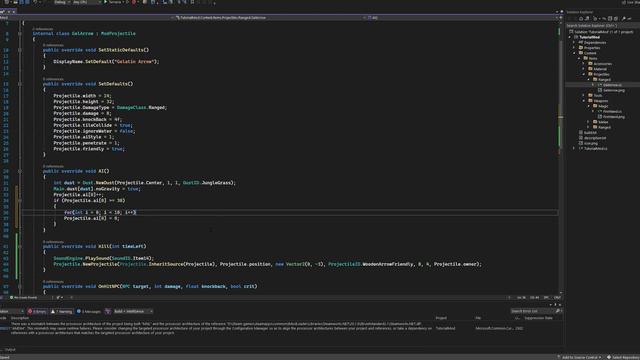
Task: Click the Collapse All icon in Solution Explorer
Action: 610,19
